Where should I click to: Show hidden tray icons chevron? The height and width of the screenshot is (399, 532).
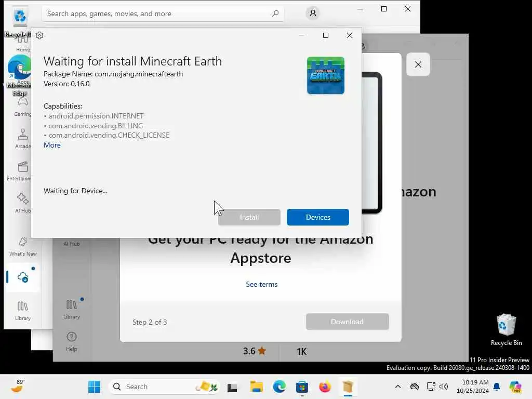[x=398, y=387]
